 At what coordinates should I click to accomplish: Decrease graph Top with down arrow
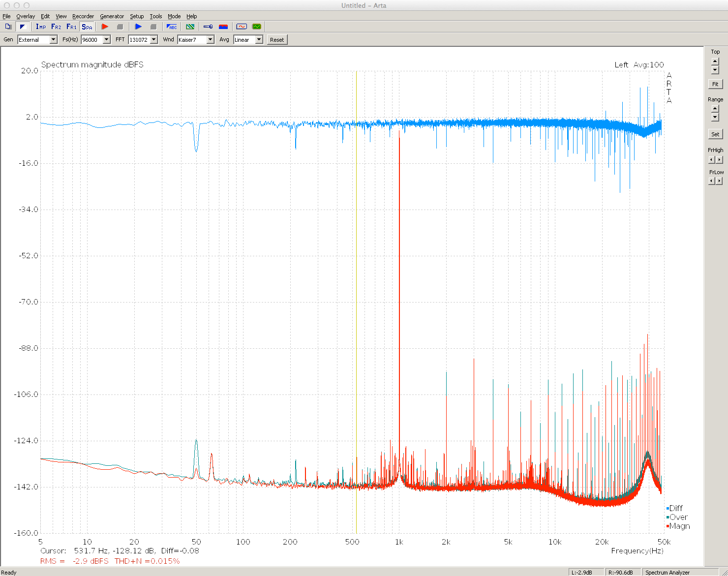715,70
